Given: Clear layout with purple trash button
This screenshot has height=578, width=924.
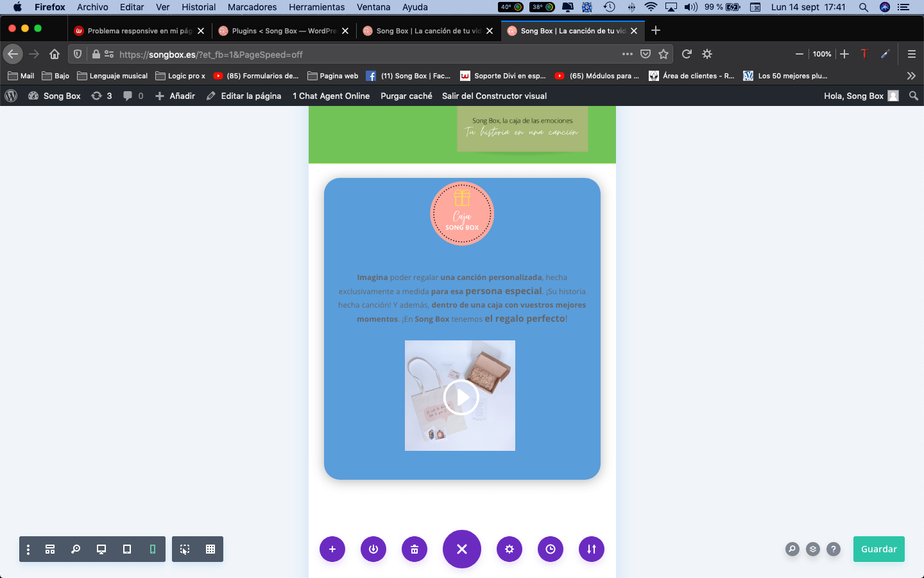Looking at the screenshot, I should coord(415,549).
